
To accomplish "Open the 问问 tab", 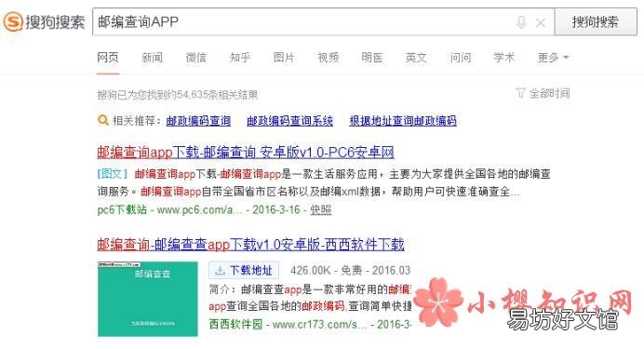I will coord(460,58).
